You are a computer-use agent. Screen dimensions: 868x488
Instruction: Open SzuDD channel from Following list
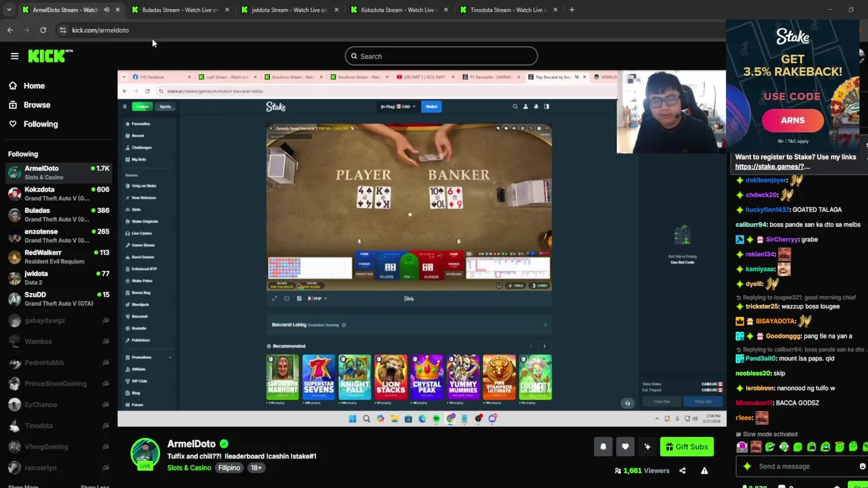58,298
